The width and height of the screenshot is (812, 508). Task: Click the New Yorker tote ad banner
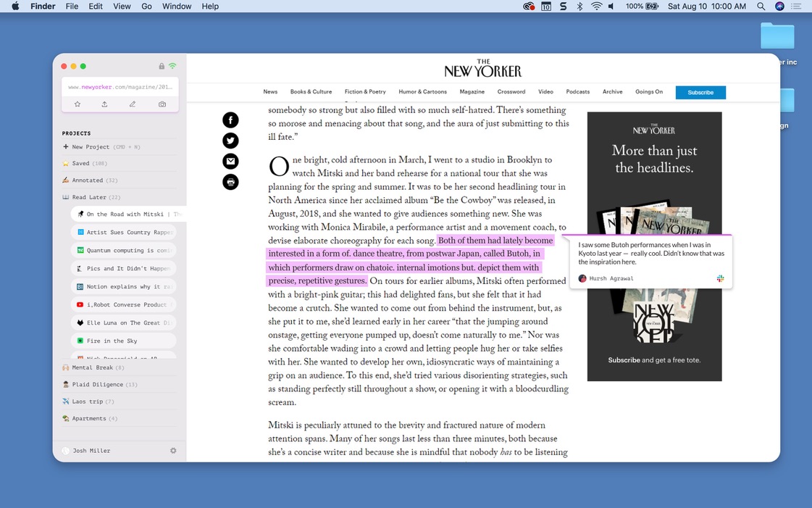[x=654, y=246]
